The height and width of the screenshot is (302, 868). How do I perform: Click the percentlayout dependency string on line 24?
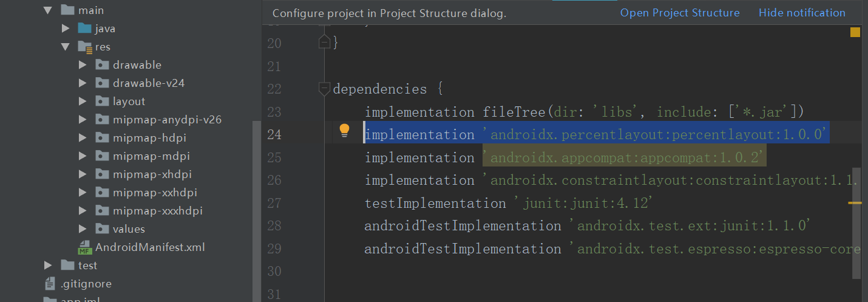[x=659, y=134]
